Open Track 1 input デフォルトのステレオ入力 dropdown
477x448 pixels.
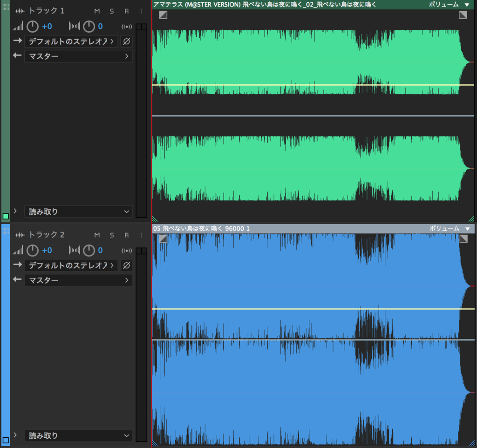coord(71,41)
